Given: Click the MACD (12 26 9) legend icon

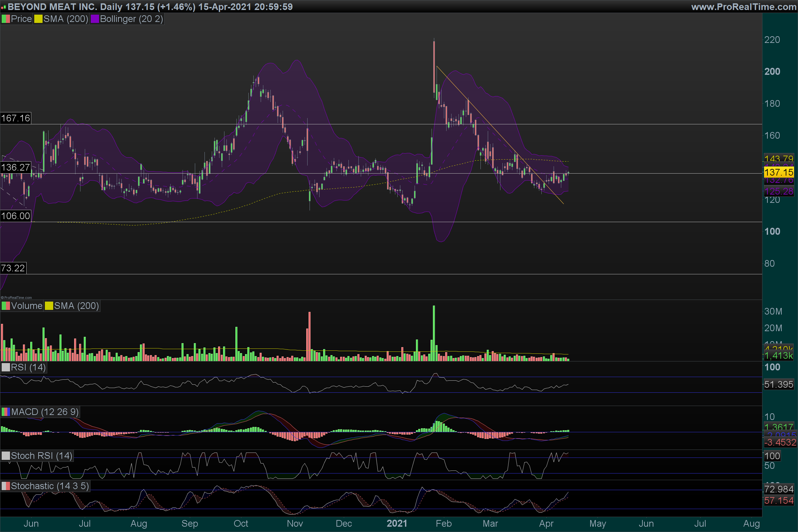Looking at the screenshot, I should (6, 412).
